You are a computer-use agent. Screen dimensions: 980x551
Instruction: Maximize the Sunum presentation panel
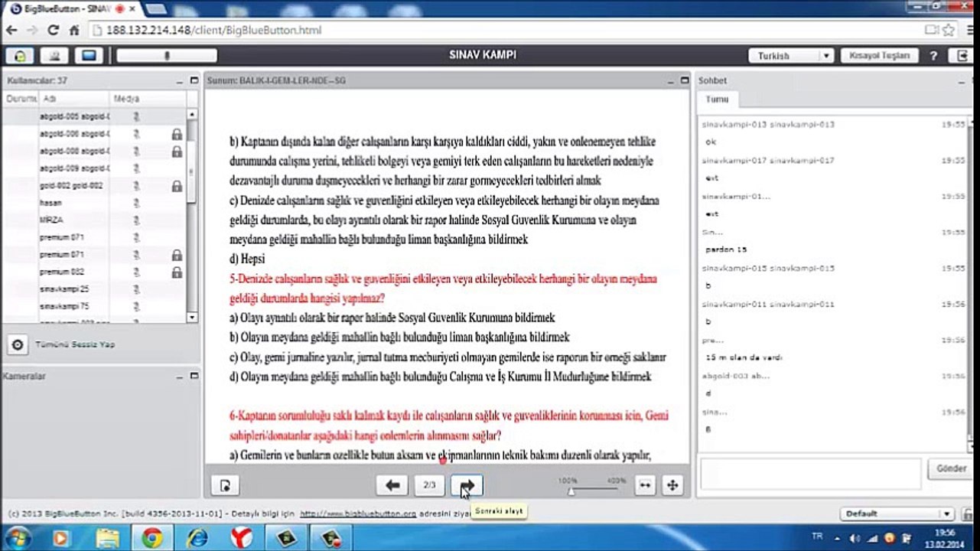(684, 80)
